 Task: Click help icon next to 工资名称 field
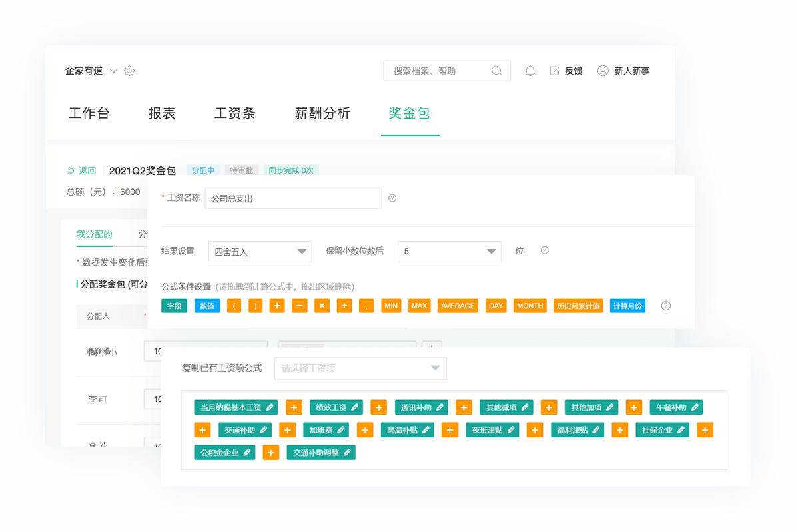pos(392,198)
